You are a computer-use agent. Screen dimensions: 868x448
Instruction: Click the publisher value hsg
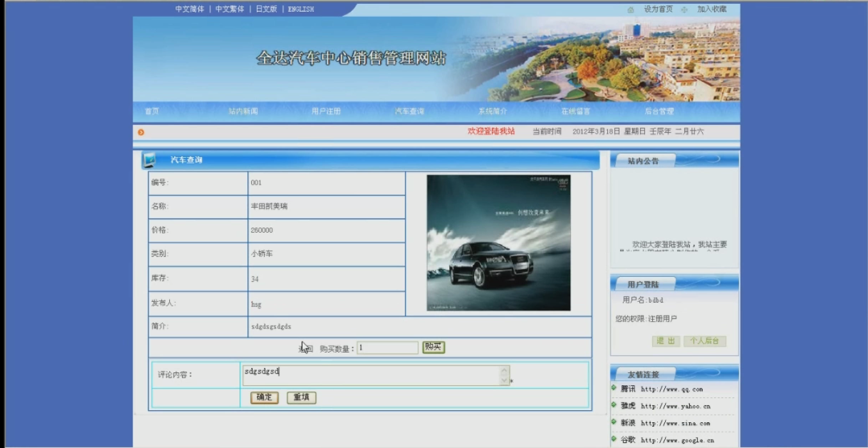pos(256,304)
